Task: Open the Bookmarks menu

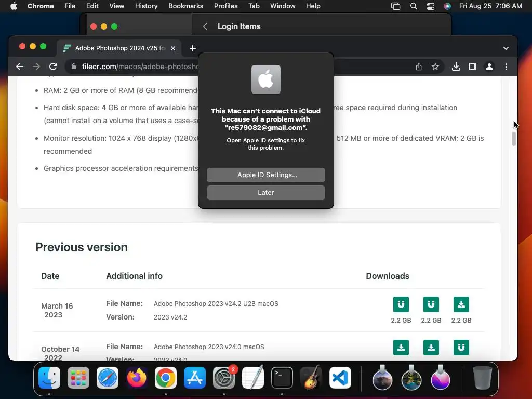Action: [185, 6]
